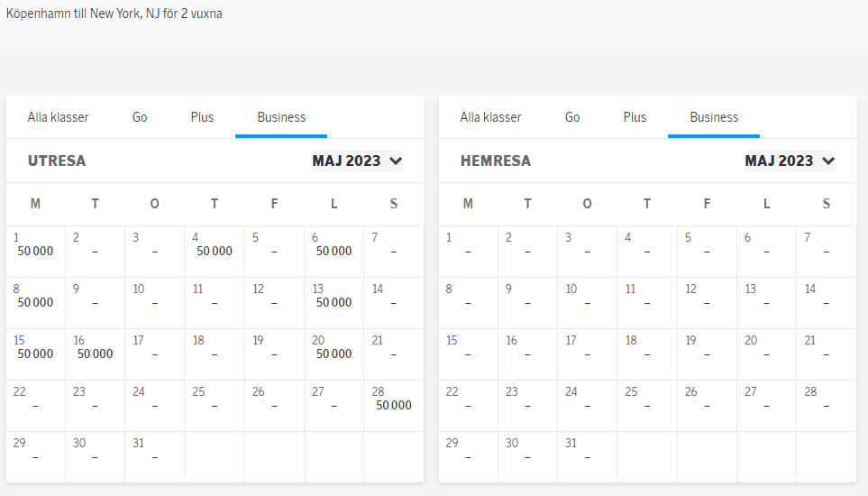Select May 15 in the return calendar
Image resolution: width=868 pixels, height=496 pixels.
468,354
